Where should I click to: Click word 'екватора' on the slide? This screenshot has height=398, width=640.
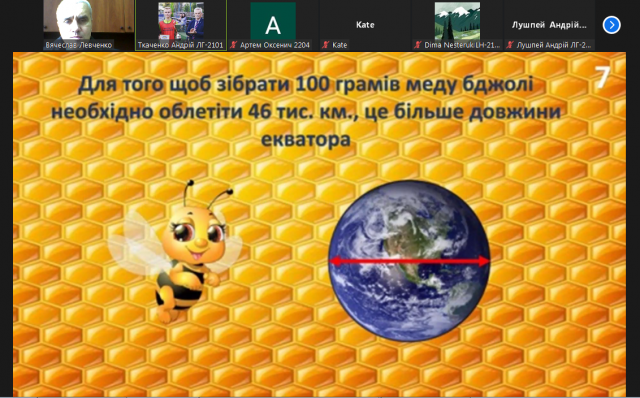pos(306,140)
